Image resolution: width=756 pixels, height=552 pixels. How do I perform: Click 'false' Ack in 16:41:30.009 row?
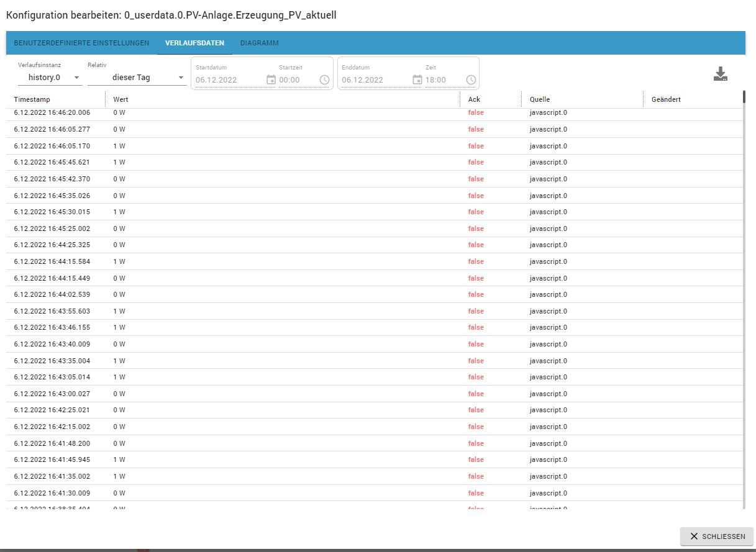[x=476, y=493]
